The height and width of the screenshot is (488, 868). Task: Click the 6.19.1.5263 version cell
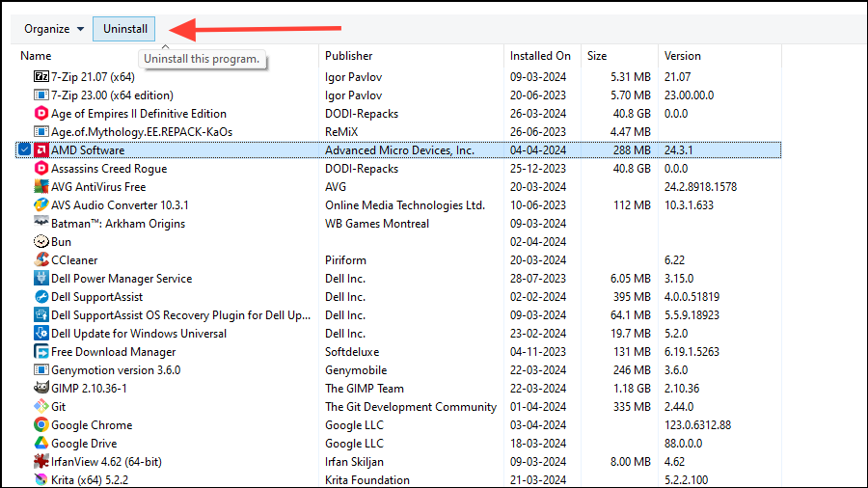[692, 352]
